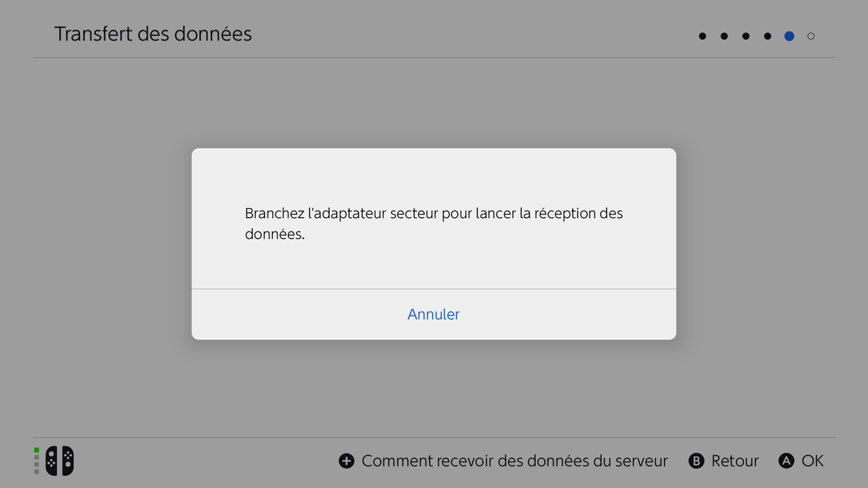Click the right Joy-Con icon
Screen dimensions: 868x488
pos(67,460)
